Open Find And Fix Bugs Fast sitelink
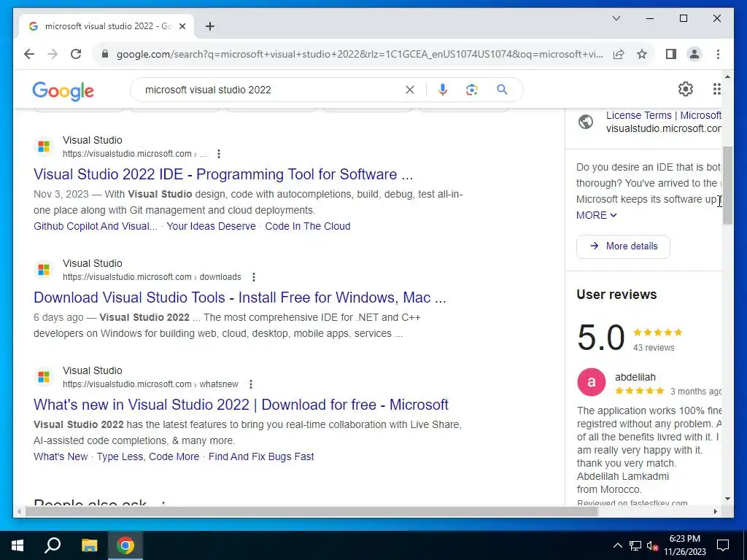Image resolution: width=747 pixels, height=560 pixels. pos(261,456)
